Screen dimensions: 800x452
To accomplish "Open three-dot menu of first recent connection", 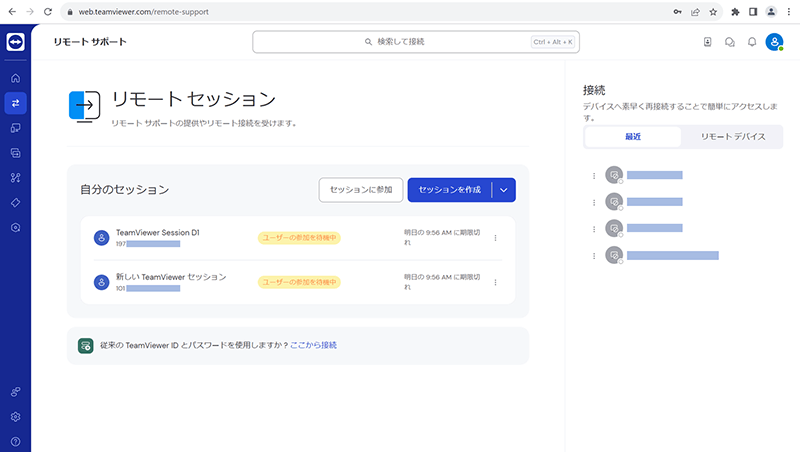I will pyautogui.click(x=594, y=176).
